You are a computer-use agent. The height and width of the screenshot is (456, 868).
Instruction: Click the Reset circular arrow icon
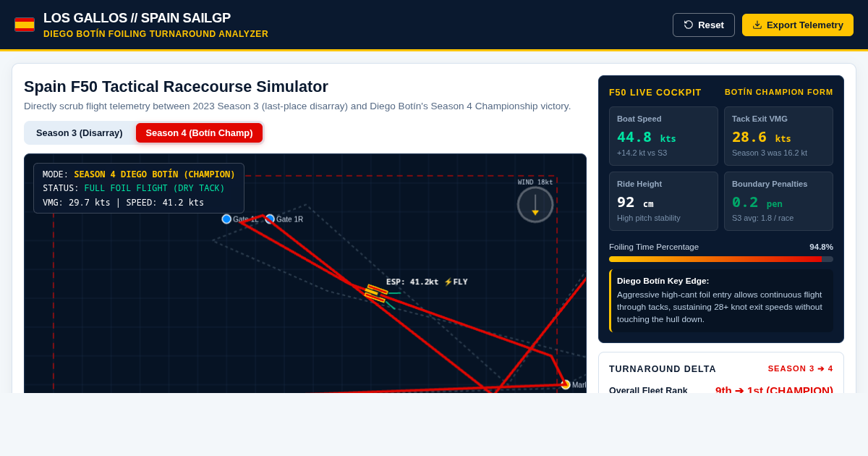[689, 25]
